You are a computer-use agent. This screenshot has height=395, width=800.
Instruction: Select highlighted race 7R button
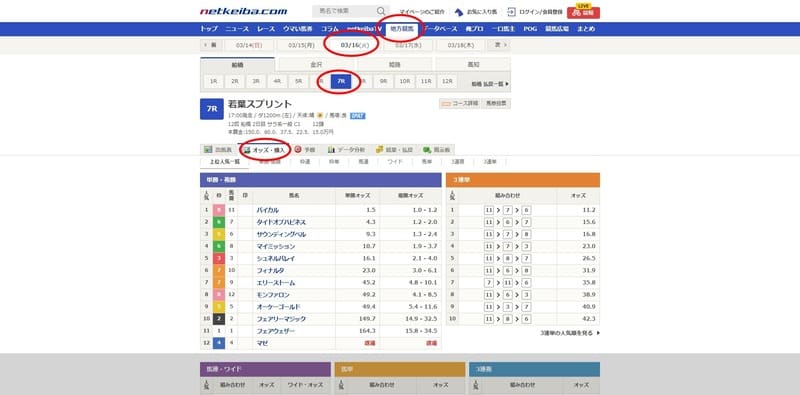click(x=341, y=81)
